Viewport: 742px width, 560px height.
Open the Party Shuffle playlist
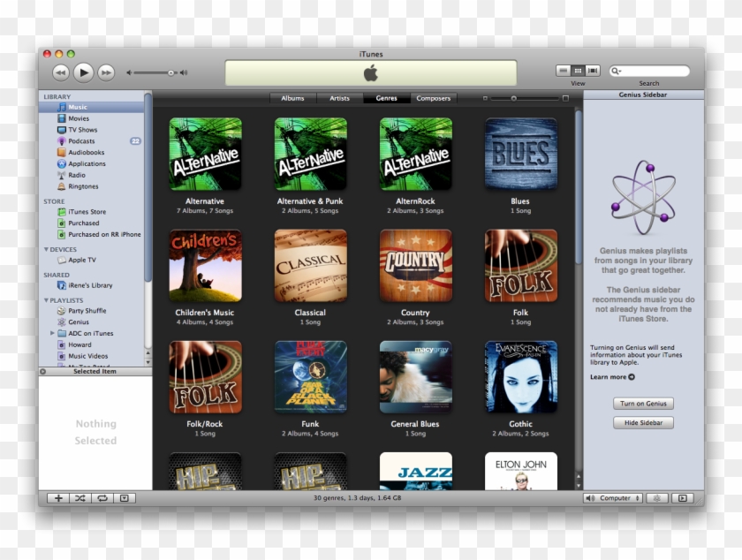87,310
